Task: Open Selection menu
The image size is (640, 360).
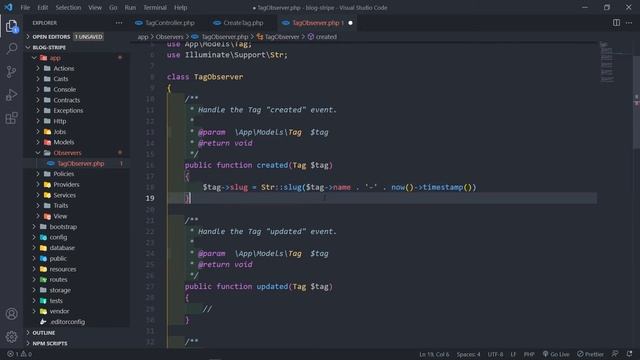Action: 68,7
